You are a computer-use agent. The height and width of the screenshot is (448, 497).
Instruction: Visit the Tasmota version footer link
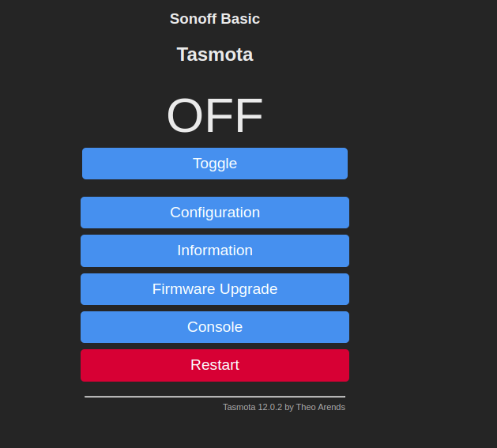284,407
